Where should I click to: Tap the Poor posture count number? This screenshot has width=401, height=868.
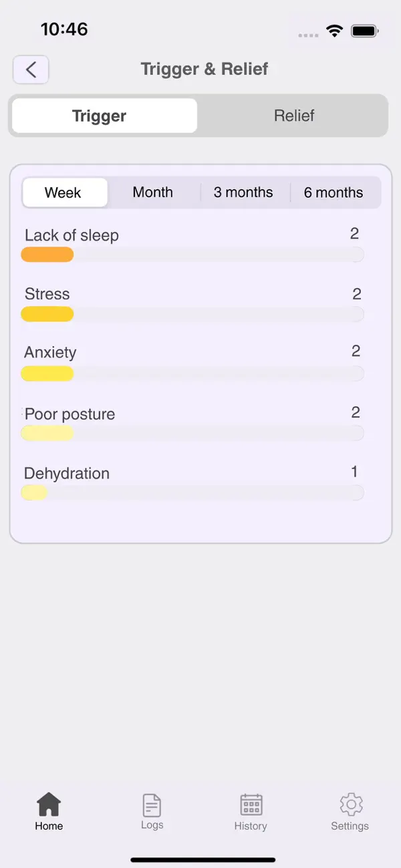point(355,412)
